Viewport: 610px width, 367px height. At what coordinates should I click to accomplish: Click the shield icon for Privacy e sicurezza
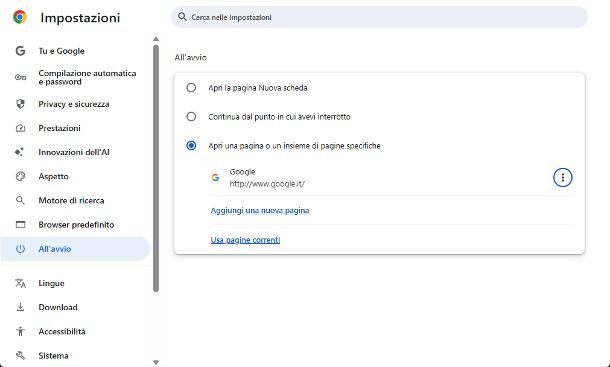point(20,104)
